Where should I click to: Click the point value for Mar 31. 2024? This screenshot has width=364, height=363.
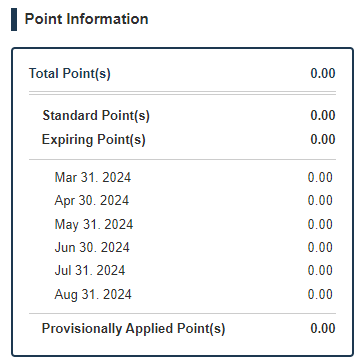coord(320,177)
